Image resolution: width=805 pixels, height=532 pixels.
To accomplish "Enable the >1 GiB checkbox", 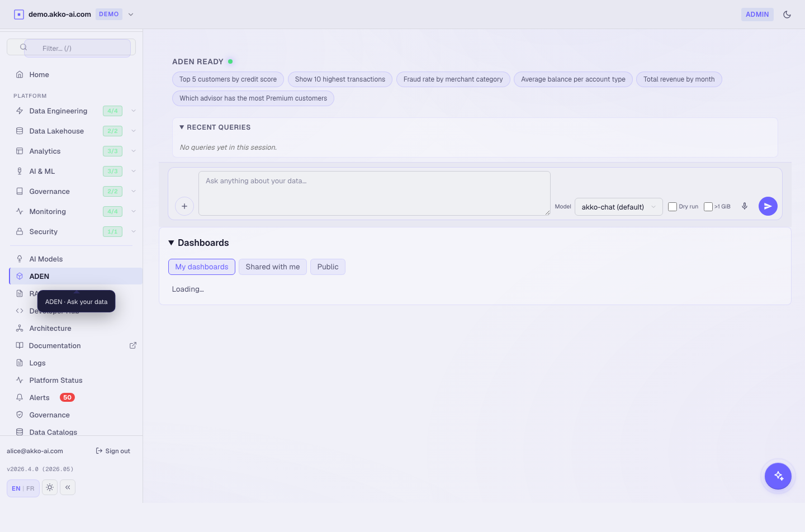I will click(708, 207).
